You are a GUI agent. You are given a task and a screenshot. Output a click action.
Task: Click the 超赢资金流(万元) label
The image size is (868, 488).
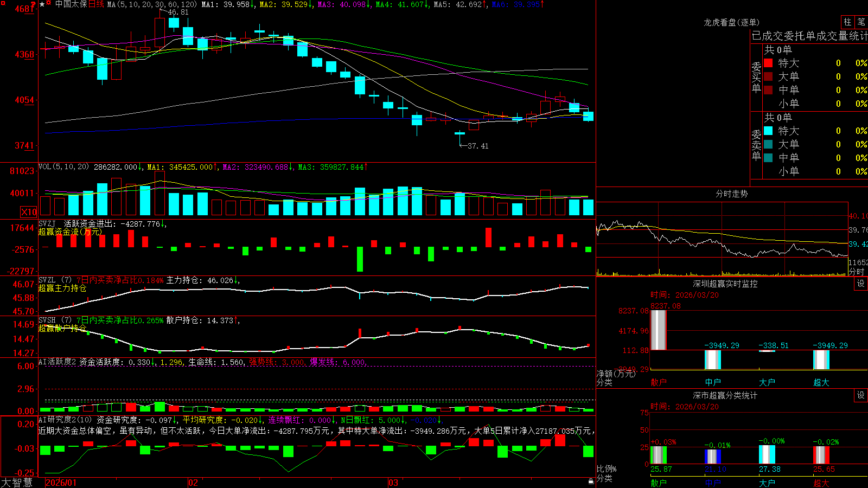[70, 232]
